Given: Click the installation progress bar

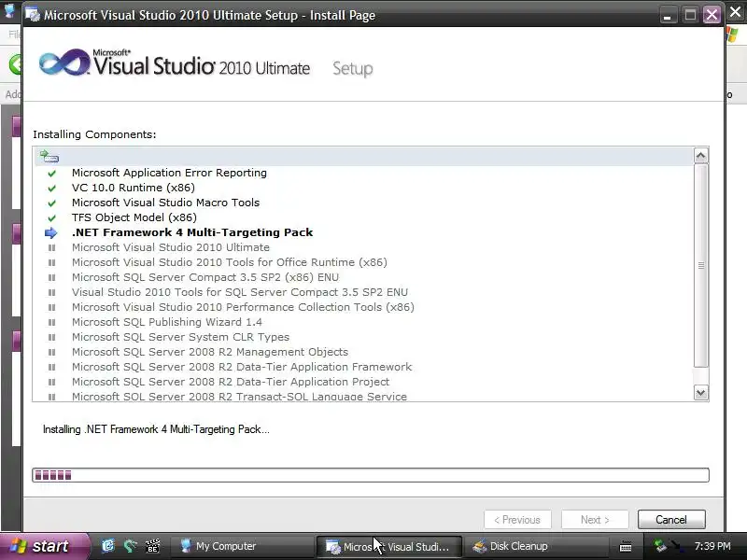Looking at the screenshot, I should pyautogui.click(x=371, y=475).
